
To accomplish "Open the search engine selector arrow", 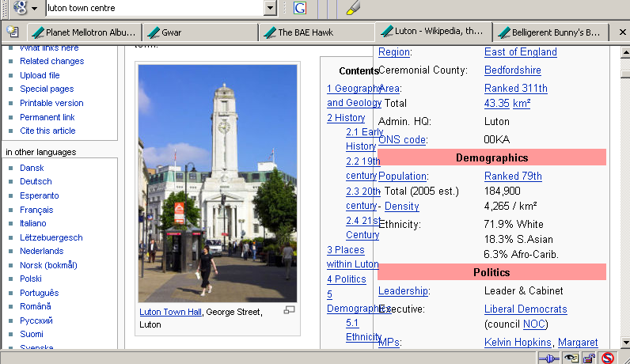I will pos(35,9).
